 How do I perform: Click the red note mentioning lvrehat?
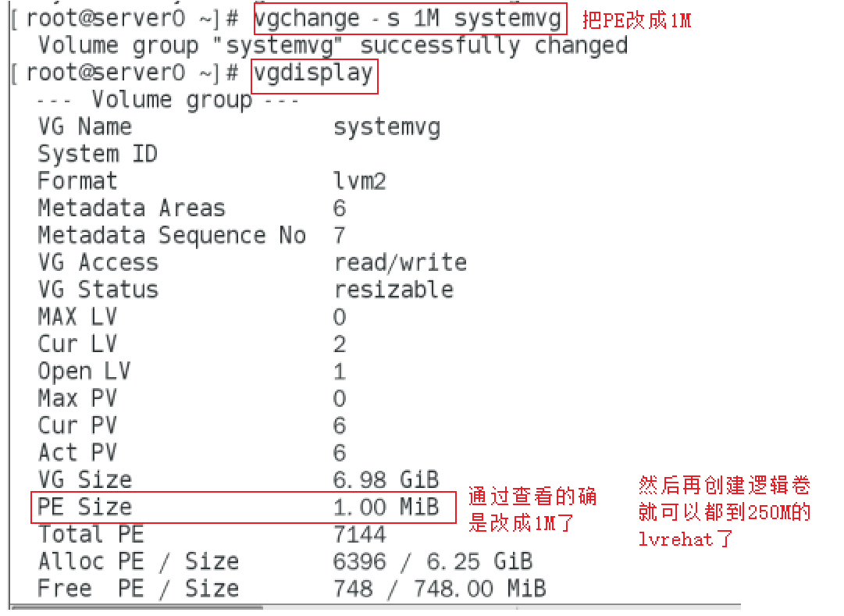[x=725, y=513]
